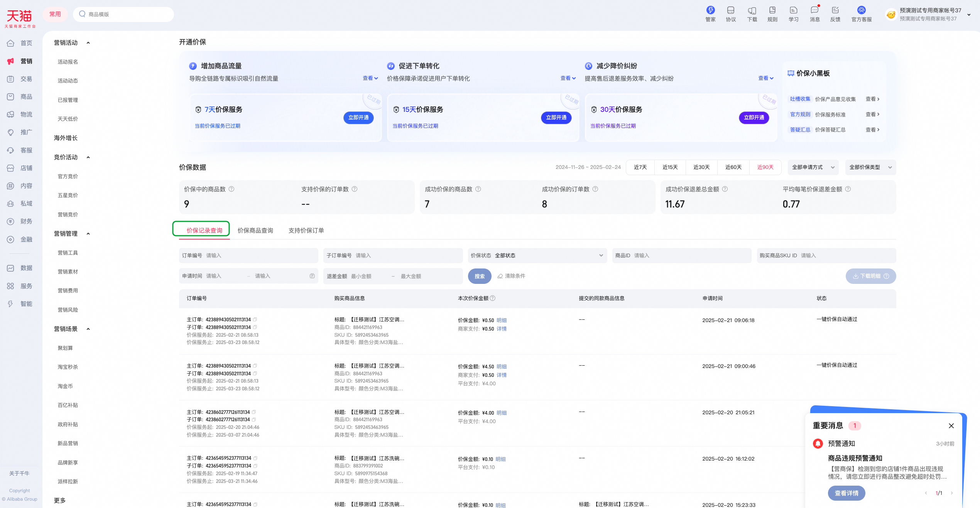Viewport: 980px width, 508px height.
Task: Switch to the 支持价保订单 tab
Action: click(x=306, y=230)
